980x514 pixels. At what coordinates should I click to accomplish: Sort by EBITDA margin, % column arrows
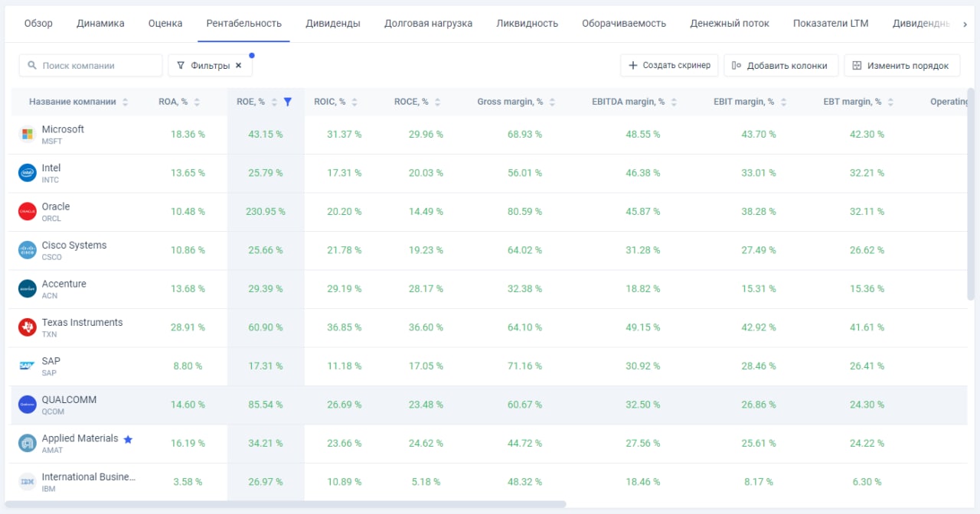pyautogui.click(x=674, y=102)
